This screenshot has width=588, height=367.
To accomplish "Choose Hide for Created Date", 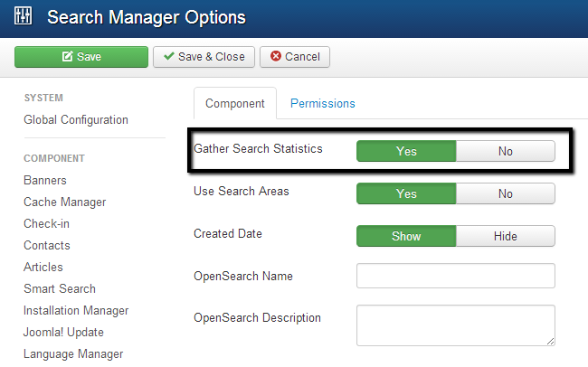I will point(505,236).
